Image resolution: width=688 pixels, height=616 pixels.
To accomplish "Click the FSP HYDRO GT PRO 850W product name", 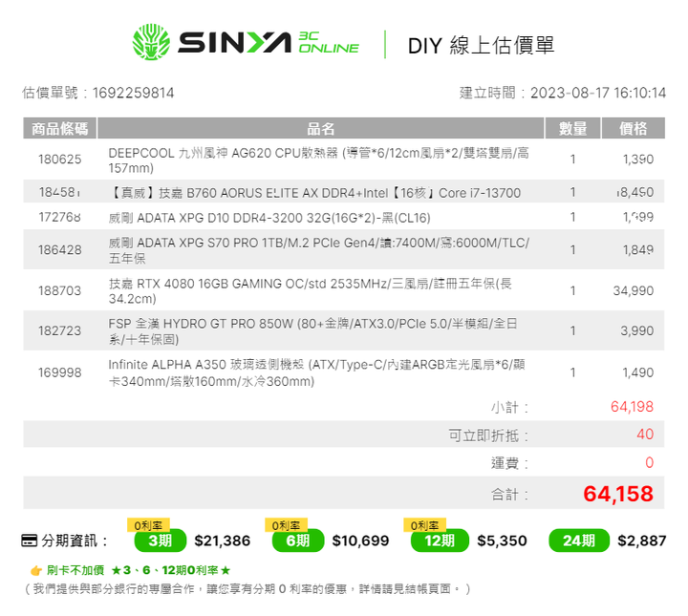I will coord(312,331).
